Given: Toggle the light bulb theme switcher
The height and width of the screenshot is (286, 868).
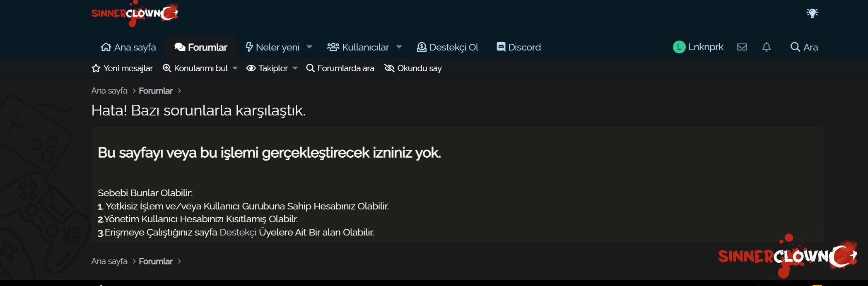Looking at the screenshot, I should (813, 13).
